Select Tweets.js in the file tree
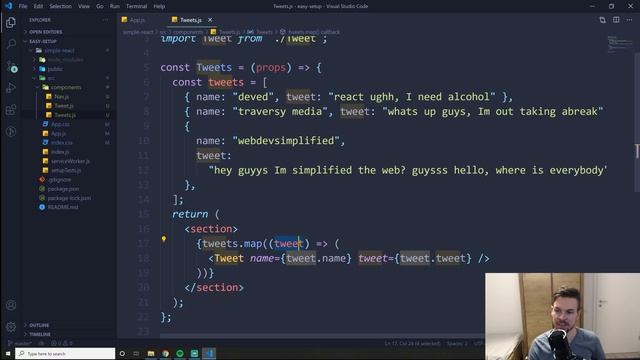 [x=64, y=115]
